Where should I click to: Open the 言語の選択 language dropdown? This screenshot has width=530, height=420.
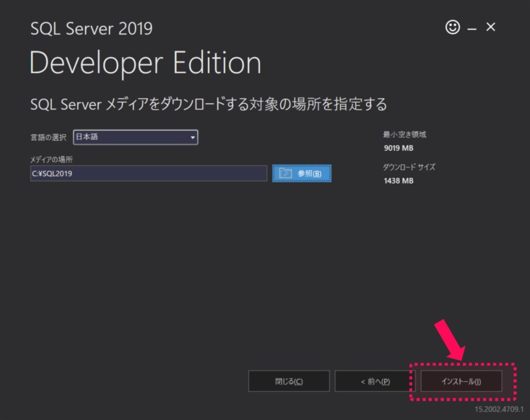click(136, 137)
